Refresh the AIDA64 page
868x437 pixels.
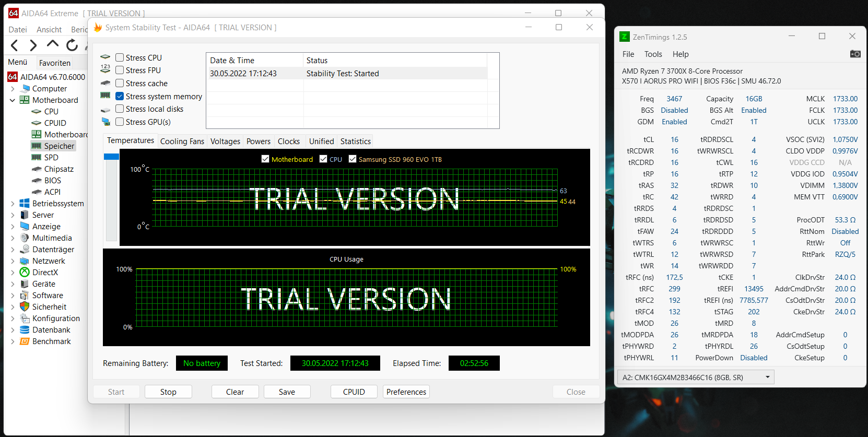coord(72,45)
